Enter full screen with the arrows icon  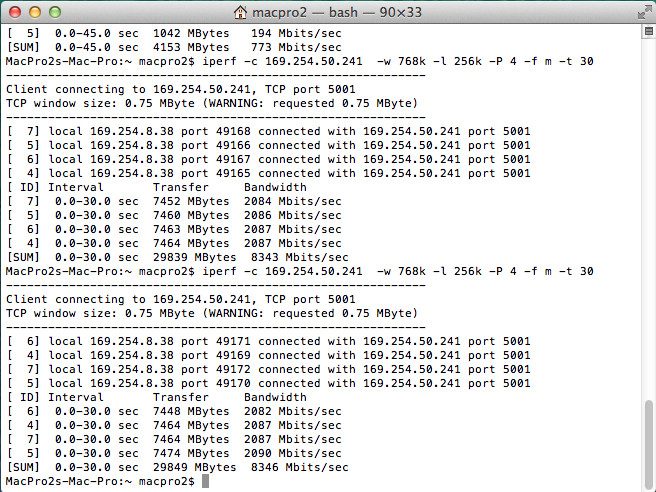(x=644, y=13)
